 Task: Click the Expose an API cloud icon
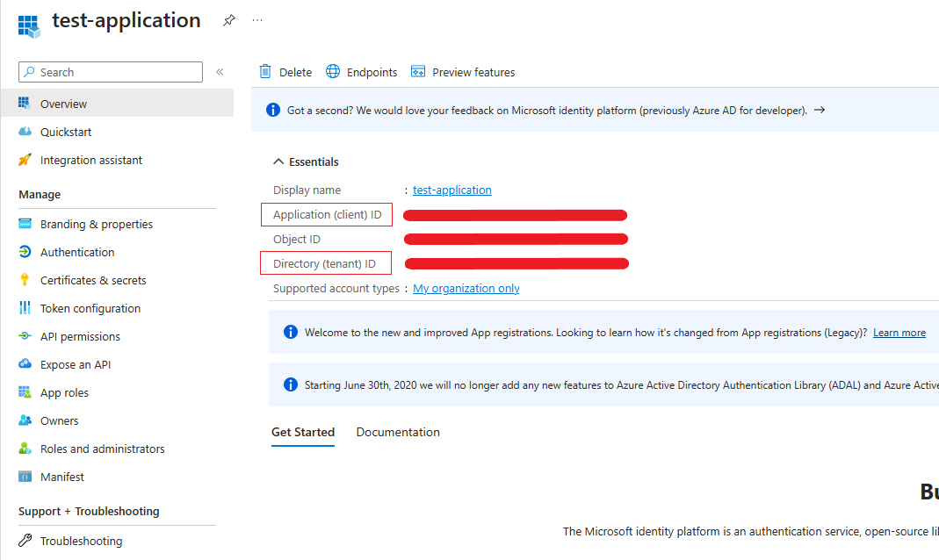pos(25,363)
